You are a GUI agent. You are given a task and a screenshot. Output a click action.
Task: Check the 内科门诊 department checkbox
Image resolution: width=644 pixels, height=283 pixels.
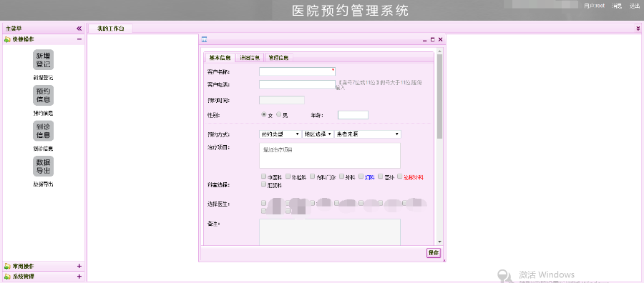[x=313, y=177]
